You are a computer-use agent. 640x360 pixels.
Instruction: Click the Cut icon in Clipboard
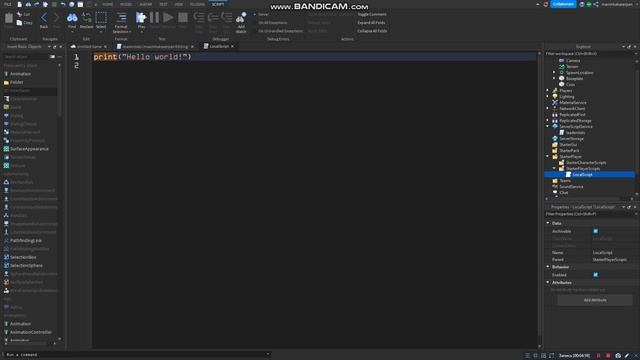(x=19, y=14)
